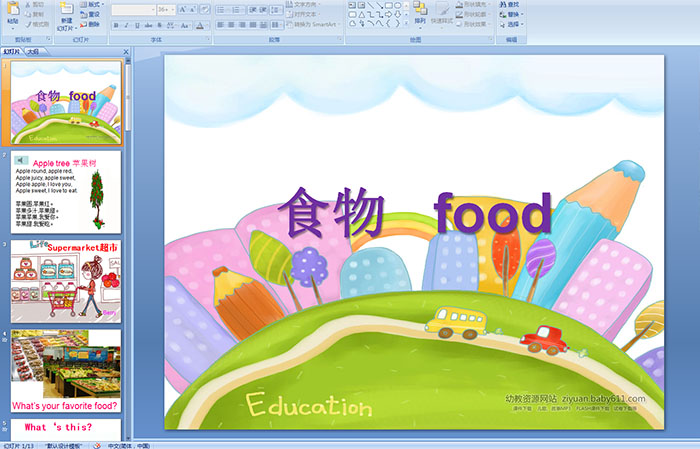Click the Arrange (排列) button
The image size is (700, 449).
[420, 13]
